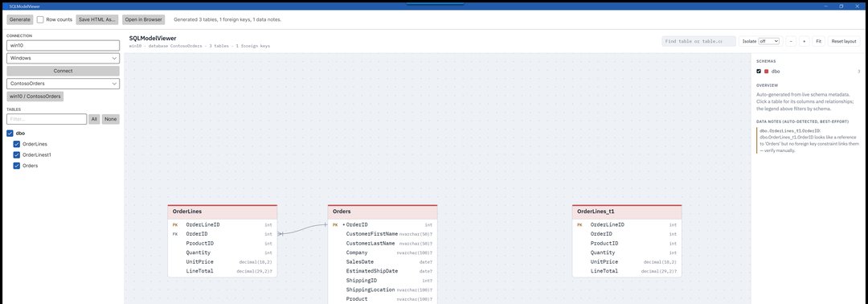Toggle the dbo checkbox under Schemas legend

(759, 72)
